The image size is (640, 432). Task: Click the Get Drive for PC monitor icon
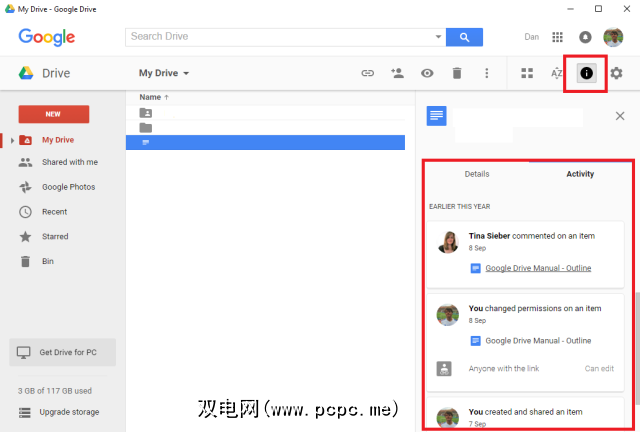(x=23, y=352)
